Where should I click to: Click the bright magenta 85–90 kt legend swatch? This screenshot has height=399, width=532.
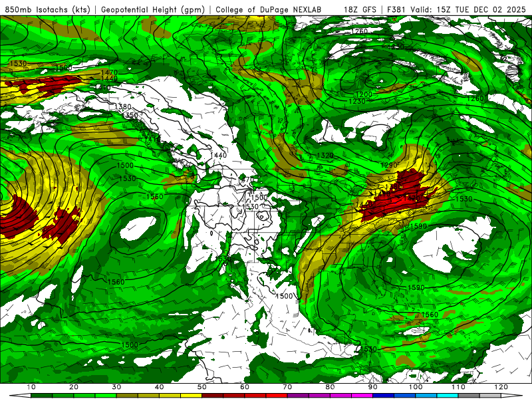[362, 396]
